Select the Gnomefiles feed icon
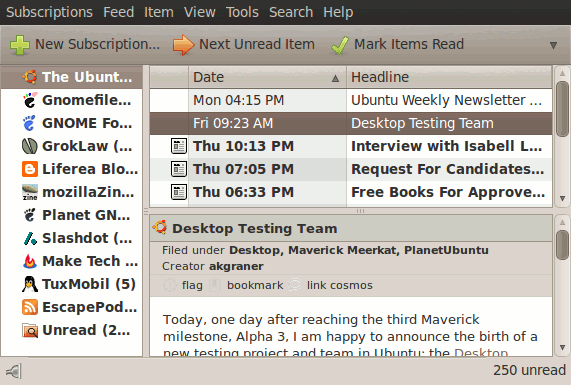Image resolution: width=571 pixels, height=385 pixels. (x=29, y=100)
